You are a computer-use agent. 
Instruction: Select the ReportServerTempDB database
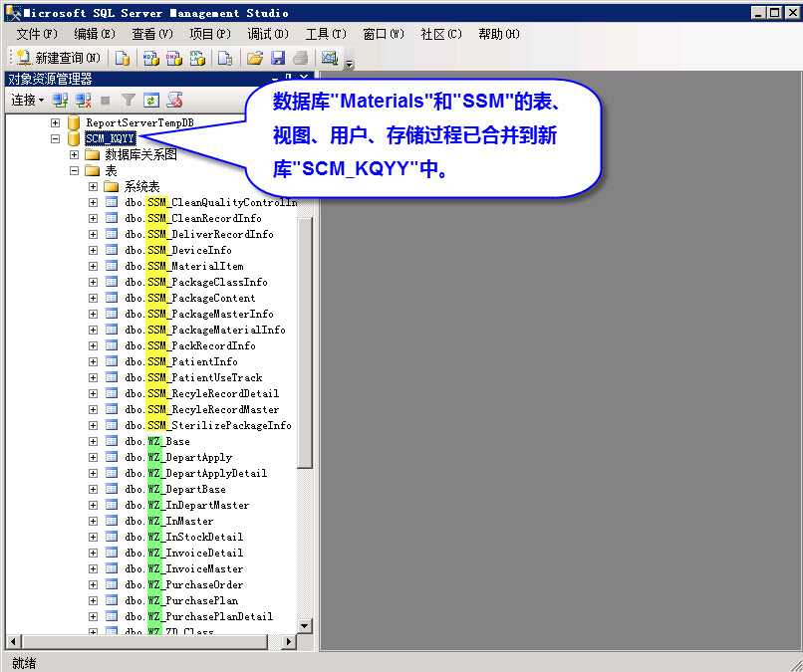139,122
